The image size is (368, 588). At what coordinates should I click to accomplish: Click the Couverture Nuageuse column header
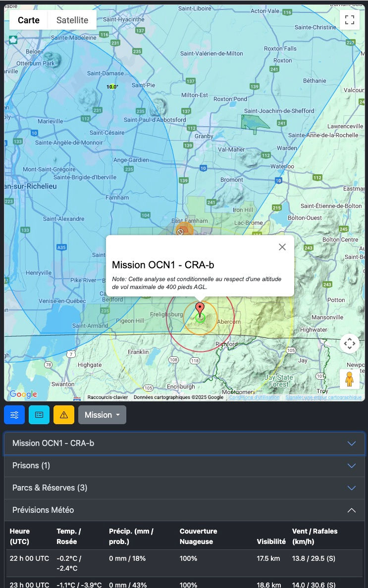pos(198,536)
